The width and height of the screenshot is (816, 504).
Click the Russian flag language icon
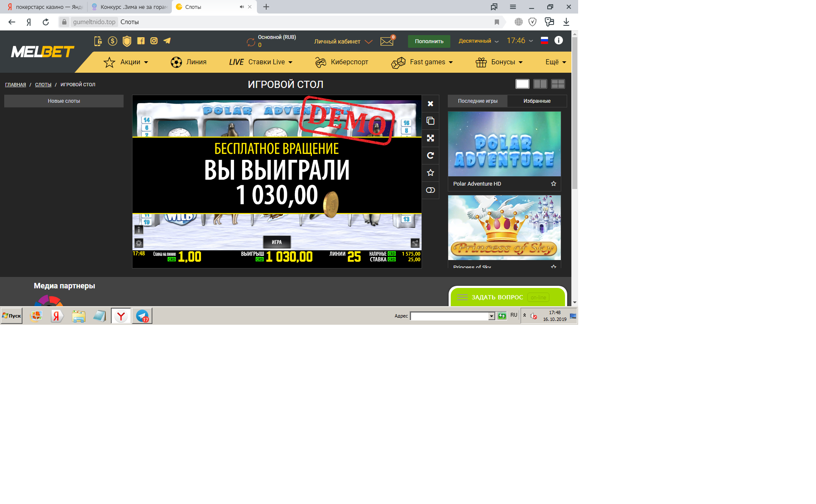545,41
